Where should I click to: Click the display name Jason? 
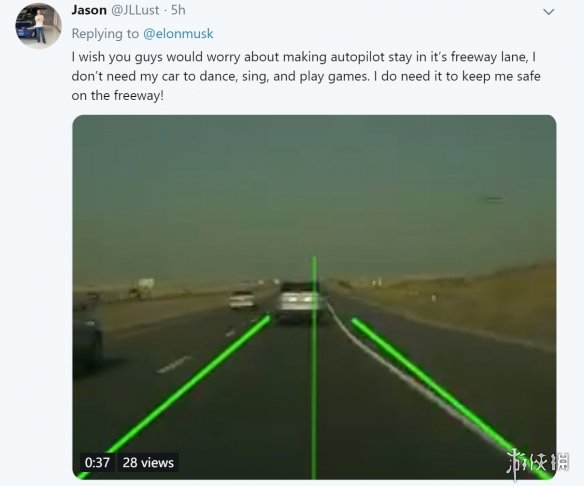click(89, 10)
